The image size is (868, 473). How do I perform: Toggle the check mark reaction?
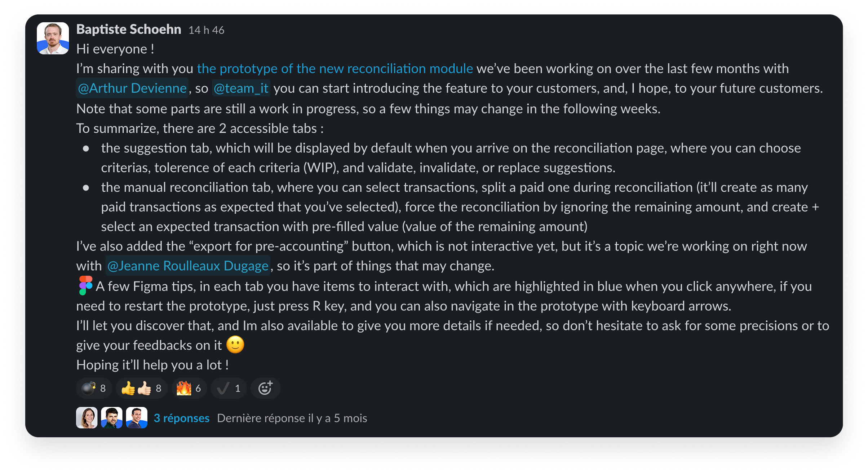point(229,388)
